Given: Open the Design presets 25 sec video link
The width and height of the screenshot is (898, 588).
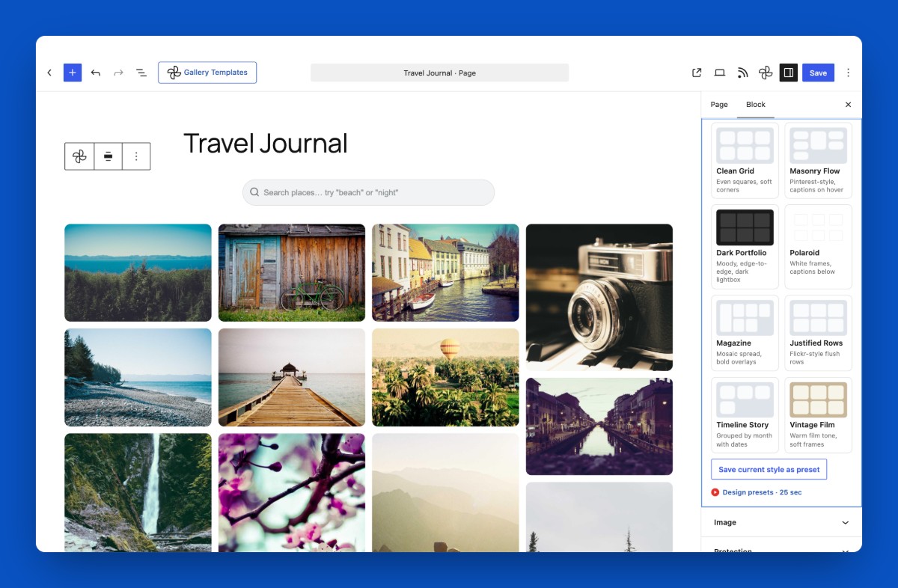Looking at the screenshot, I should coord(757,492).
